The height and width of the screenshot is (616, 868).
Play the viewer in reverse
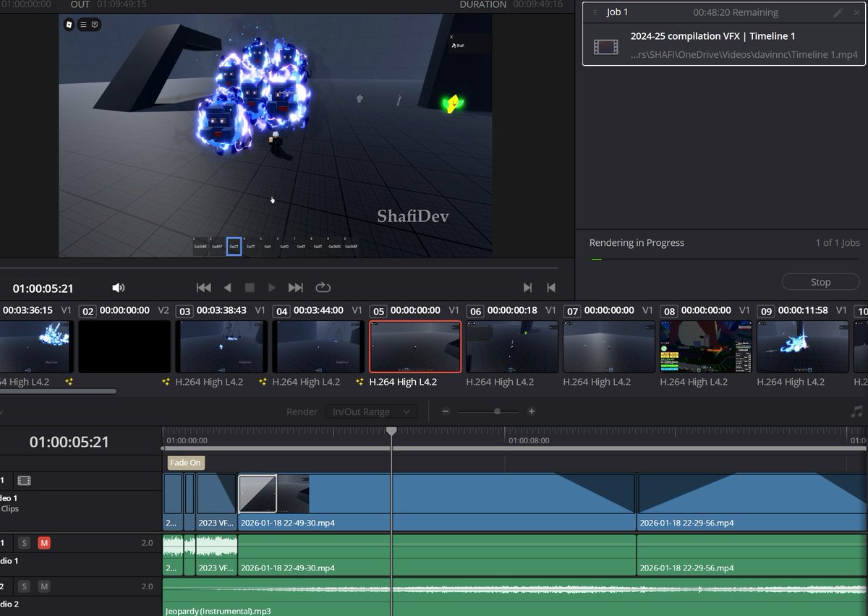[x=227, y=288]
